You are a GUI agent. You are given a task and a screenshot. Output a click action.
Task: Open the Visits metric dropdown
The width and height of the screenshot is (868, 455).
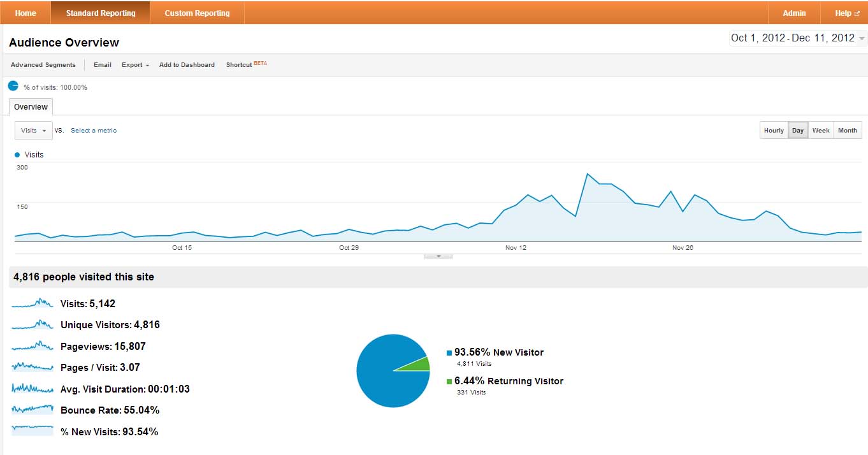click(34, 131)
